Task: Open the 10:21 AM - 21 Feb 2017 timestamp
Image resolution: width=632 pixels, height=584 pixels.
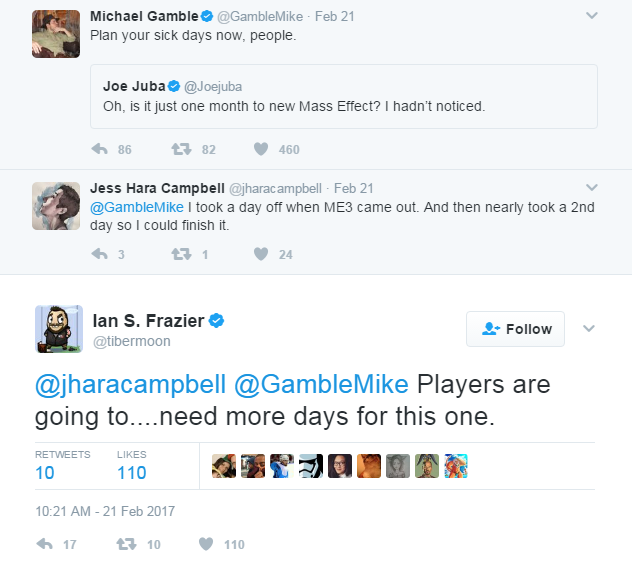Action: (105, 511)
